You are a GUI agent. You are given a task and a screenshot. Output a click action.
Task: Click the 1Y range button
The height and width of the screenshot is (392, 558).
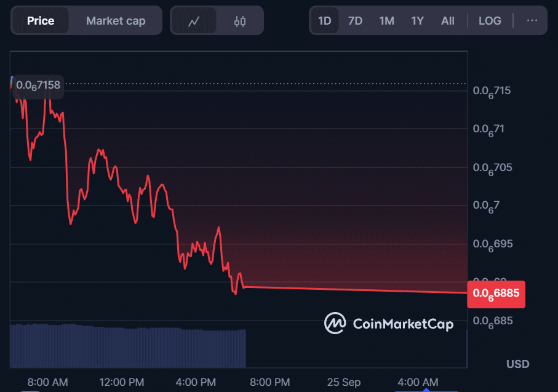[x=417, y=20]
